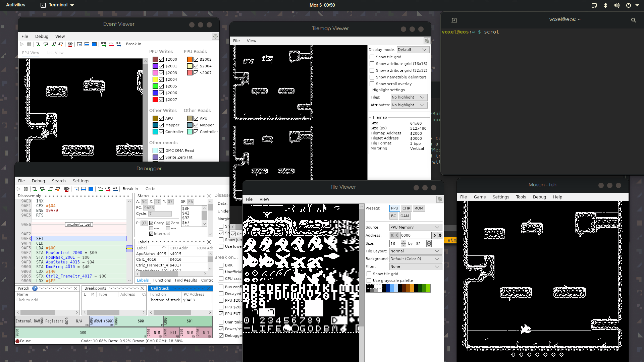
Task: Click ROM preset button
Action: click(x=419, y=208)
